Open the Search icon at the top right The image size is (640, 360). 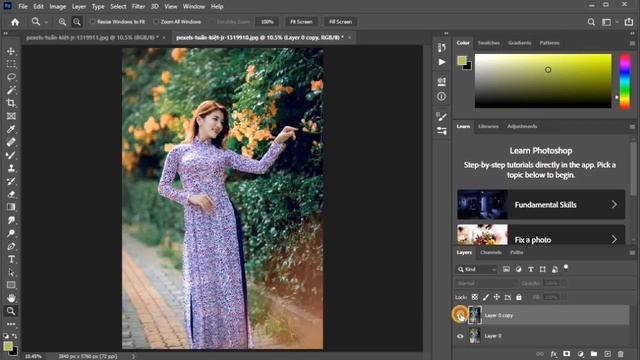591,22
